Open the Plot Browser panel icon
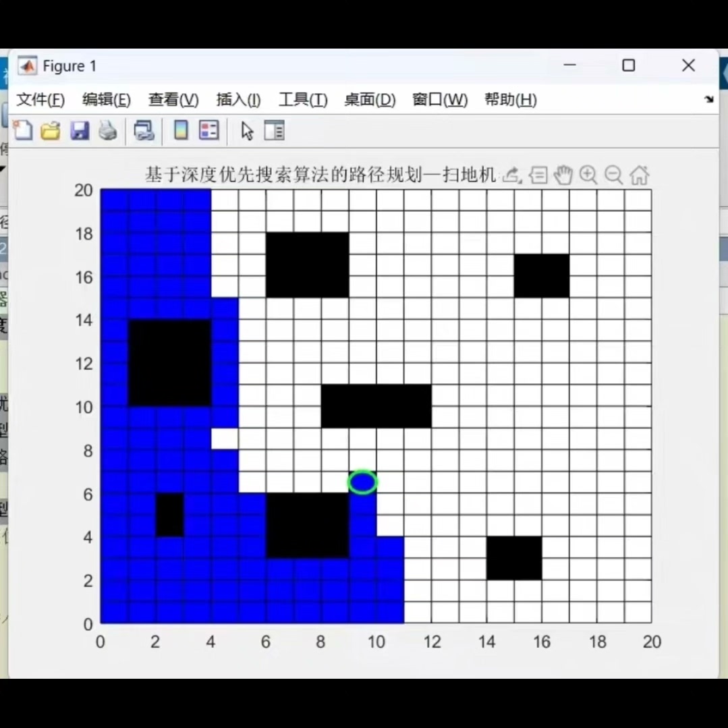 [x=274, y=130]
